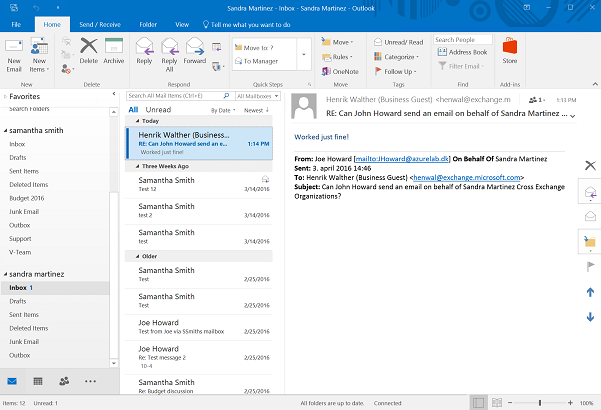Collapse the samantha smith mailbox
The image size is (601, 410).
[5, 131]
